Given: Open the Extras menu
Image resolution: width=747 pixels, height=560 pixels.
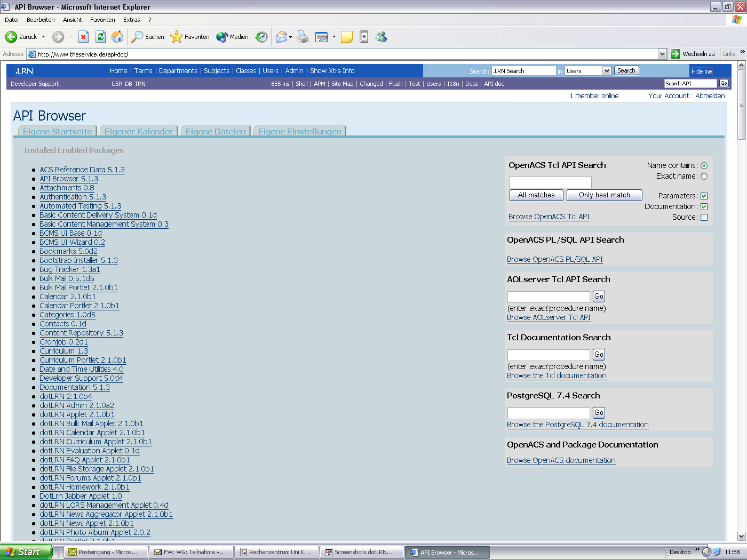Looking at the screenshot, I should tap(131, 20).
